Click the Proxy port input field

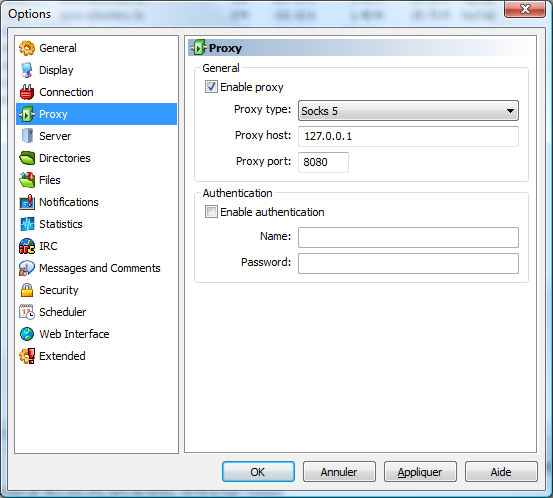(323, 162)
